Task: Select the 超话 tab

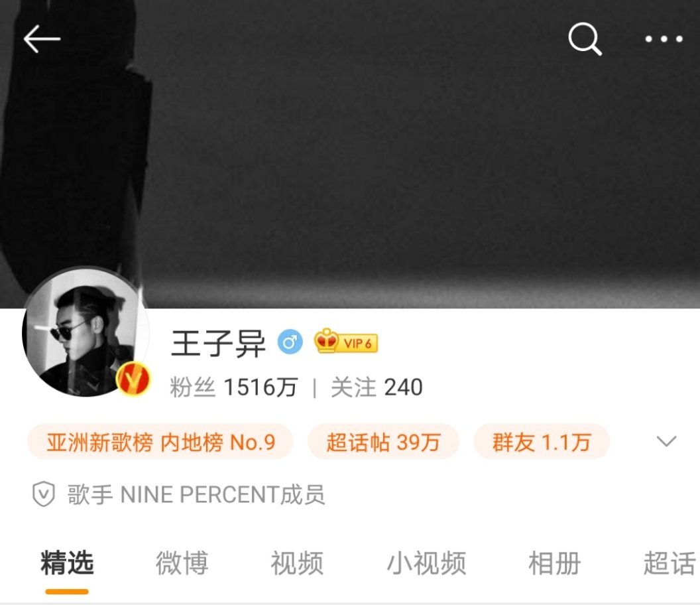Action: coord(670,563)
